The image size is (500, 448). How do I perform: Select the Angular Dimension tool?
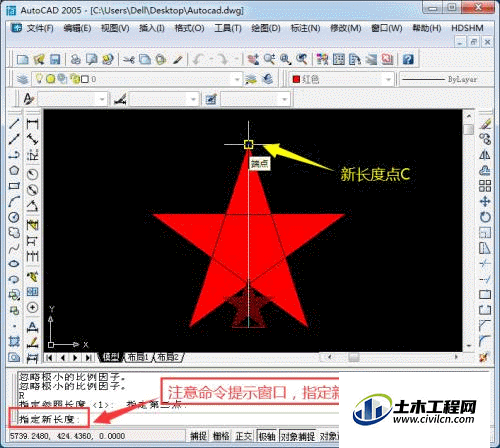[32, 206]
